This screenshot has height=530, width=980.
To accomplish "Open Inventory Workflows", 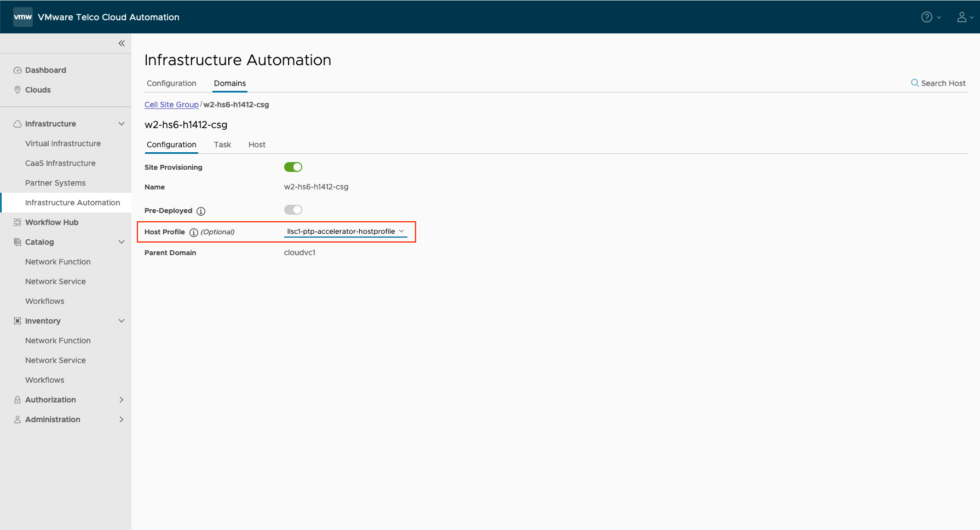I will pos(45,380).
